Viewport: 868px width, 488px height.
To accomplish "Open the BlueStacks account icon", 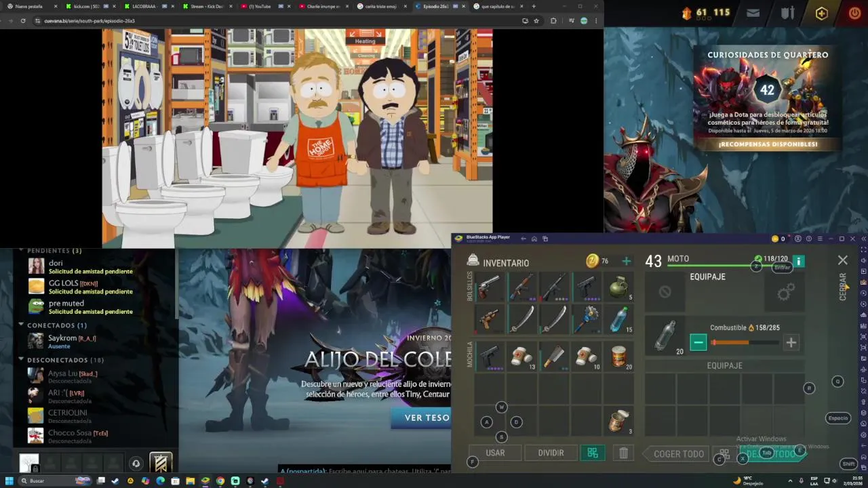I will 798,239.
